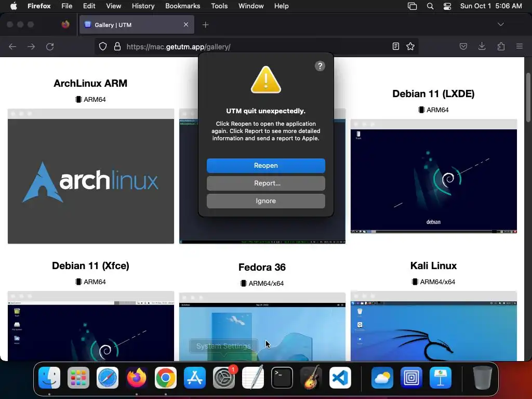Open TextEdit from the Dock
Screen dimensions: 532x399
point(253,378)
